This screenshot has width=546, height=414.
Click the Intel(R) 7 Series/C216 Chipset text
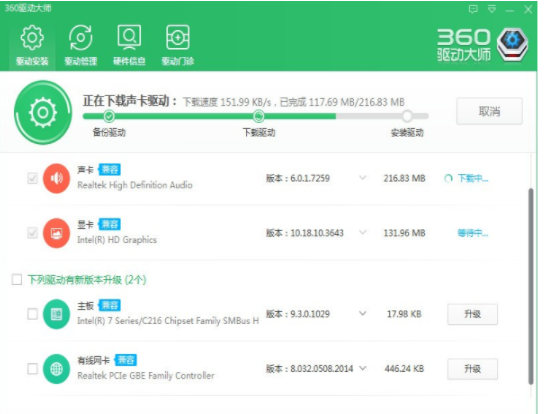pyautogui.click(x=168, y=321)
